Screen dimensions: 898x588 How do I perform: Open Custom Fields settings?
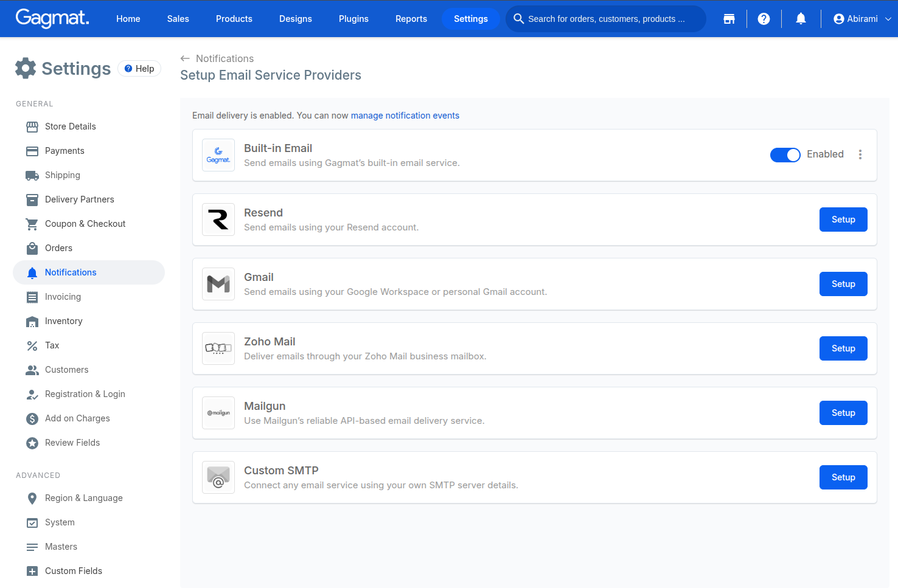pyautogui.click(x=89, y=571)
